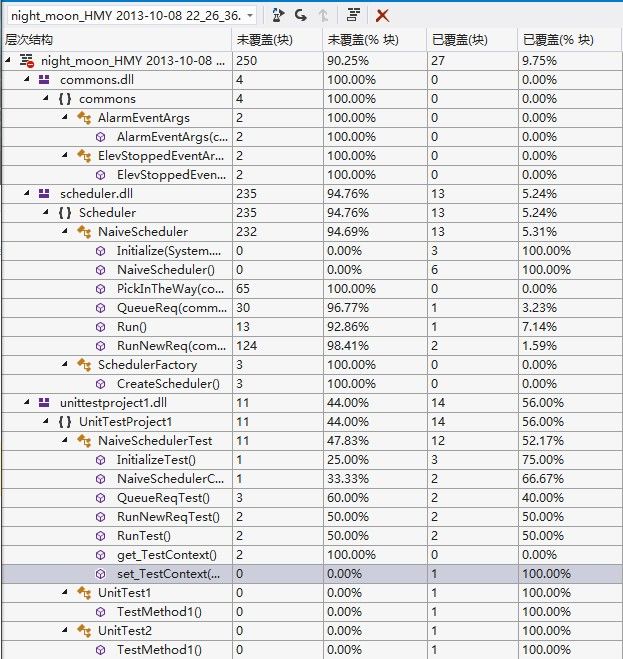
Task: Click the unittestproject1.dll assembly icon
Action: pos(44,403)
